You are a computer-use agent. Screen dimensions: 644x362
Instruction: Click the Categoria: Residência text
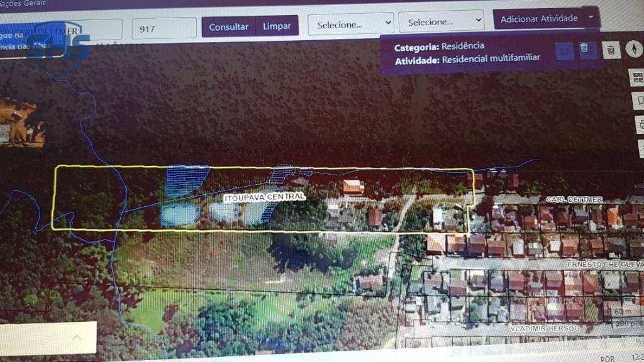point(439,47)
